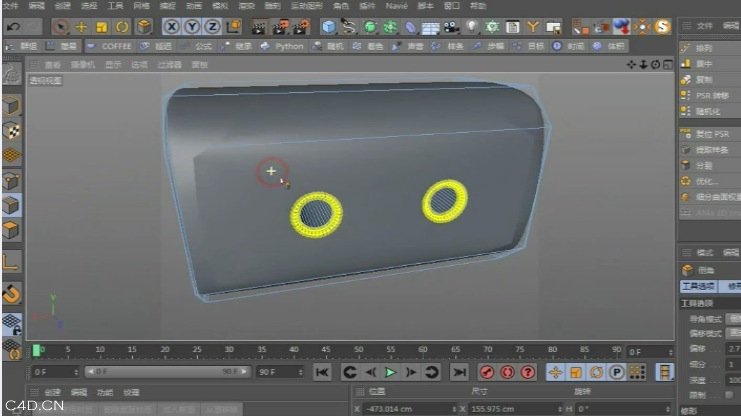This screenshot has height=416, width=741.
Task: Open the deformer capsule icon
Action: 410,27
